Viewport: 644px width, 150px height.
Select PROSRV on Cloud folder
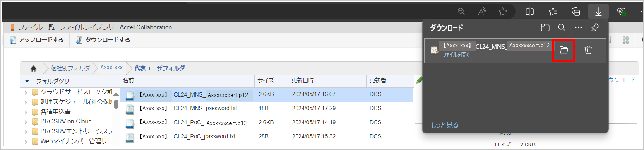(66, 121)
